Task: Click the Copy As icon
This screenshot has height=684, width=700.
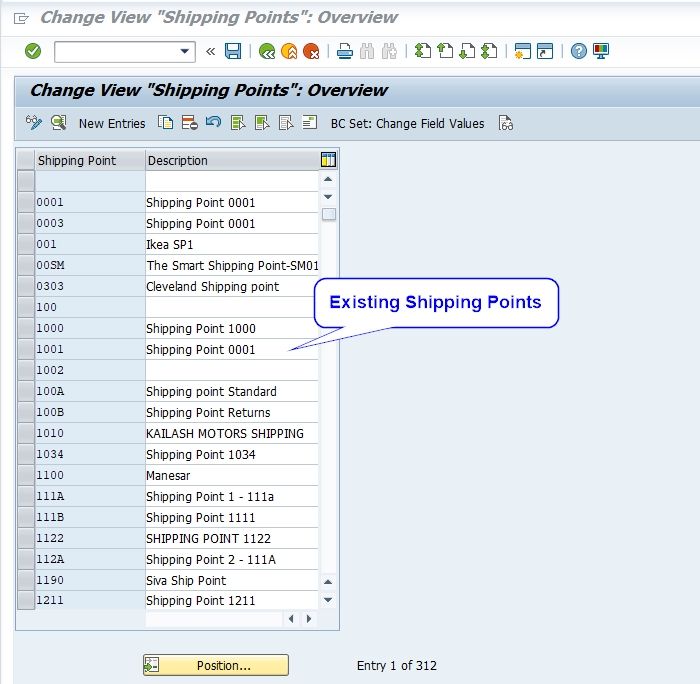Action: click(166, 122)
